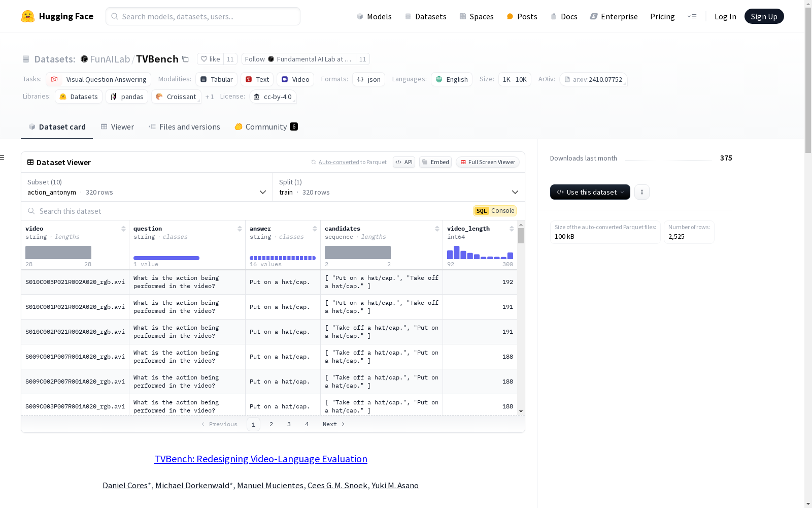Click the video_length histogram distribution

tap(480, 252)
